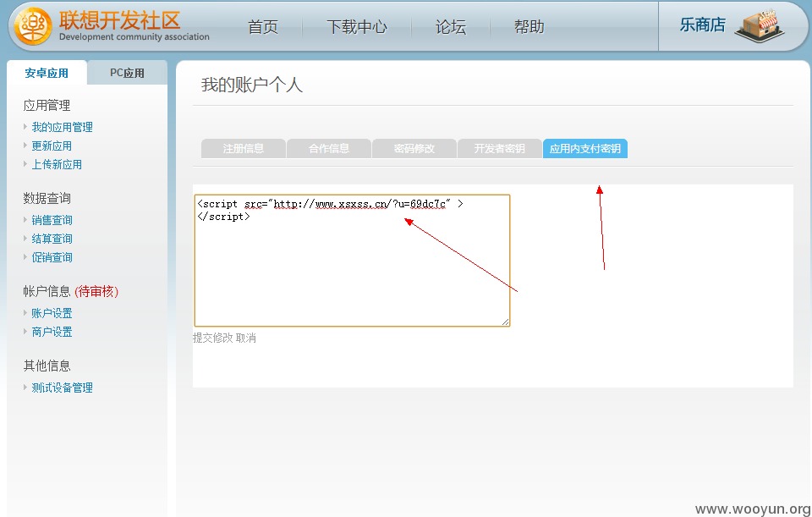This screenshot has height=517, width=812.
Task: Click the 取消 button
Action: pos(246,338)
